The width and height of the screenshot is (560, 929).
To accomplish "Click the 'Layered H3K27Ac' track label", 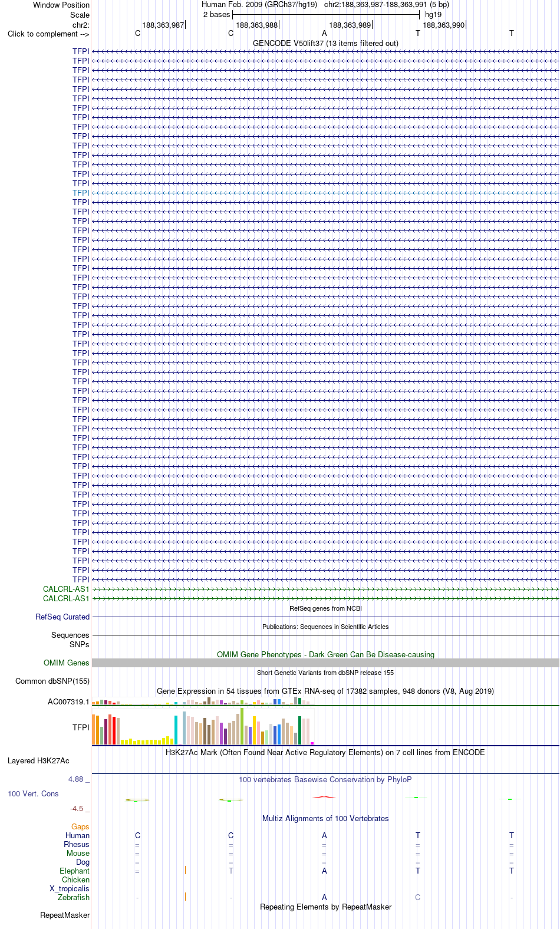I will [x=38, y=760].
